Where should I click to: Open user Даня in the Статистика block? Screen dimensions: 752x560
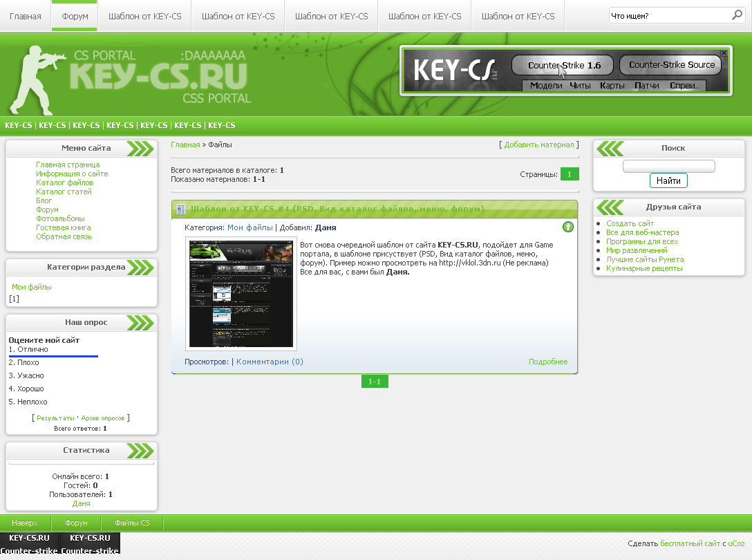[81, 504]
